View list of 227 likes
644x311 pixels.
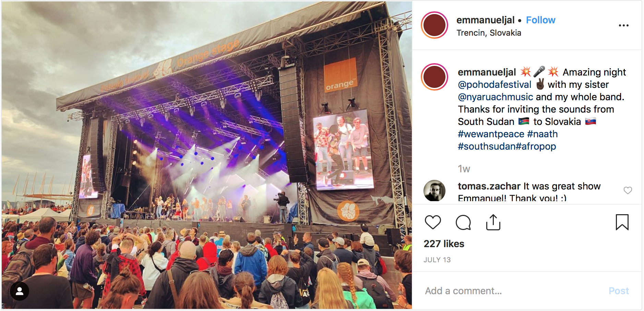click(444, 244)
